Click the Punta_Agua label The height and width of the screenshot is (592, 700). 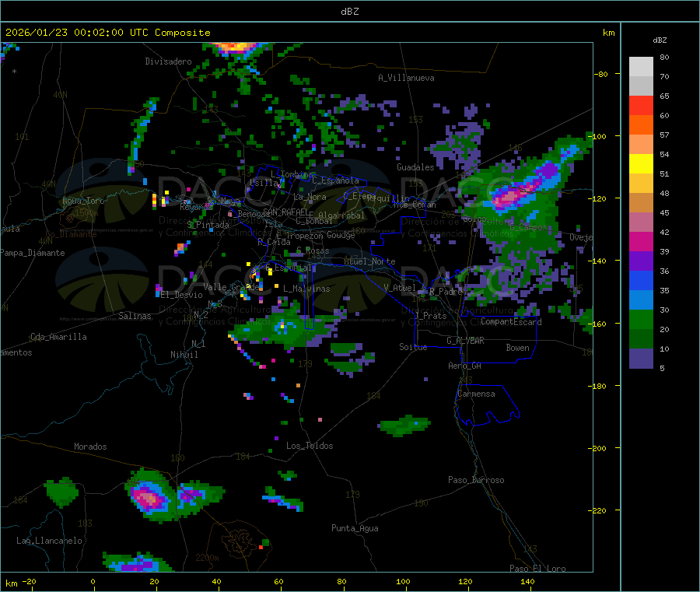point(355,528)
